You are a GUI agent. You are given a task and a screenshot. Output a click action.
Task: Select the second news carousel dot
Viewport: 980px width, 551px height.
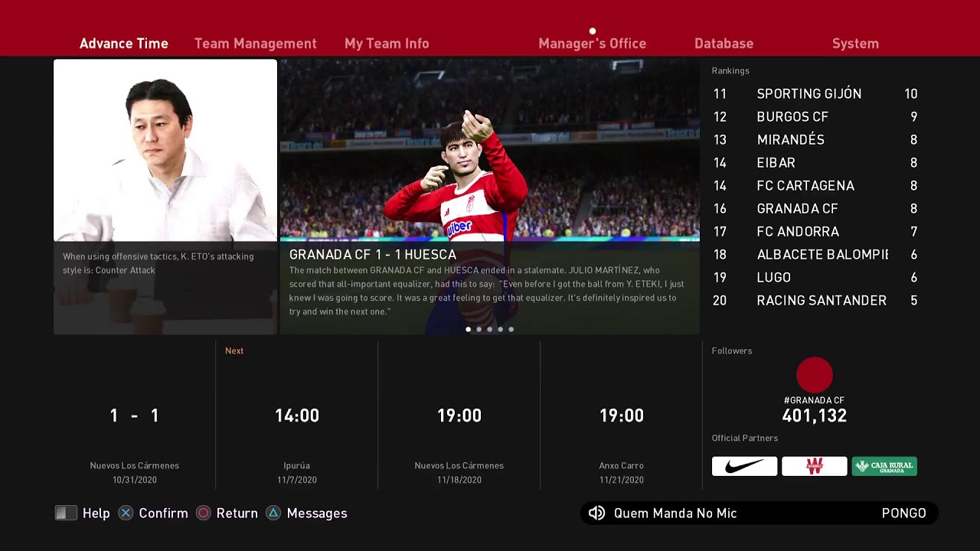click(479, 329)
